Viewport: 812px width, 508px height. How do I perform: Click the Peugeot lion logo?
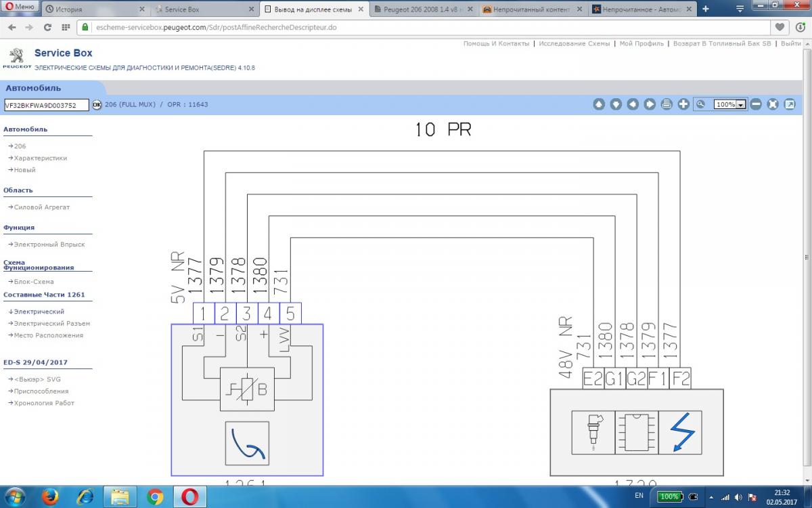click(16, 56)
